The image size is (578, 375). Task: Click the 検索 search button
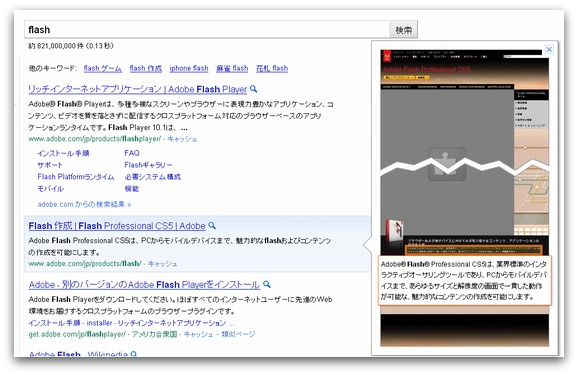[x=404, y=29]
